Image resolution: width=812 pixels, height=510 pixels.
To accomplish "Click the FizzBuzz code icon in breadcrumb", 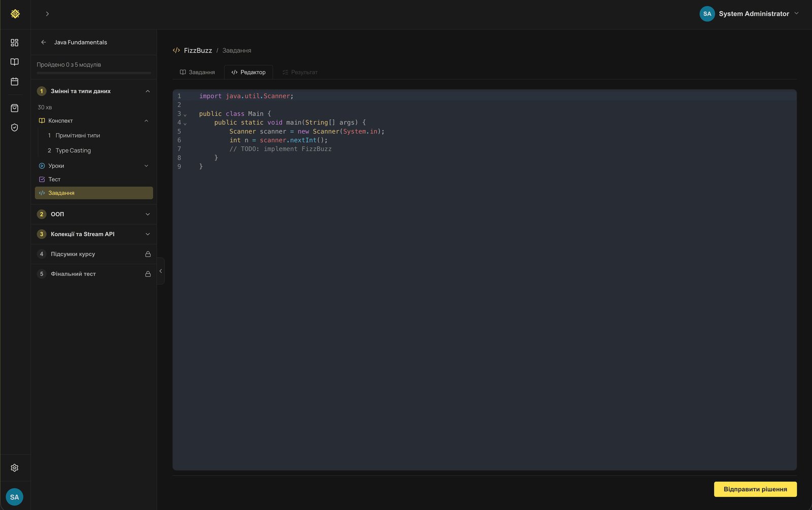I will click(177, 50).
